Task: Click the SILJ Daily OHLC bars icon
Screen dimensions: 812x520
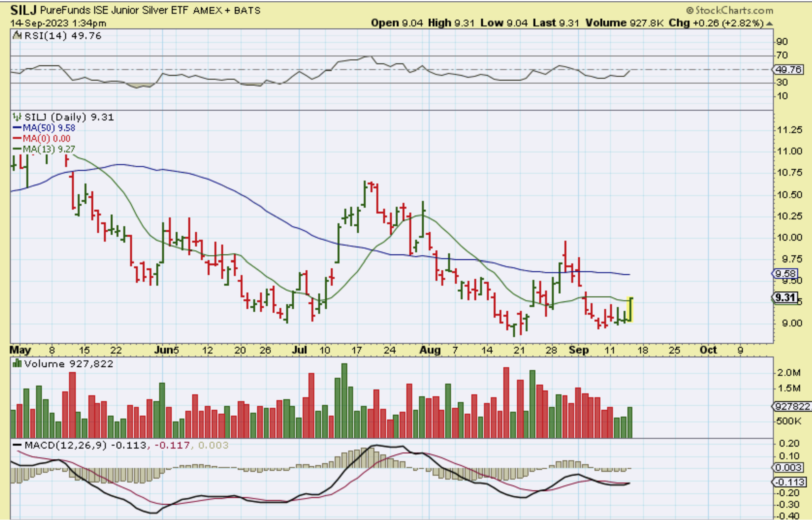Action: pyautogui.click(x=17, y=117)
